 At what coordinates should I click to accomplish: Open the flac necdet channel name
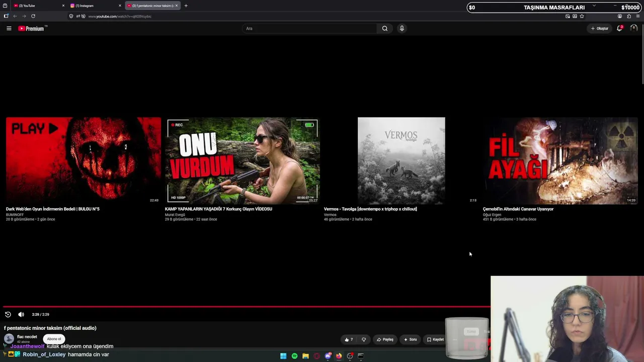(27, 337)
